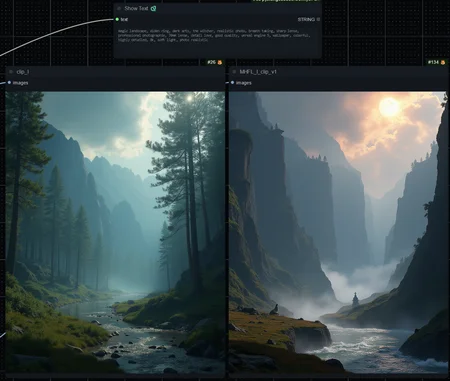Image resolution: width=450 pixels, height=381 pixels.
Task: Collapse the clip_l preview node
Action: click(11, 72)
